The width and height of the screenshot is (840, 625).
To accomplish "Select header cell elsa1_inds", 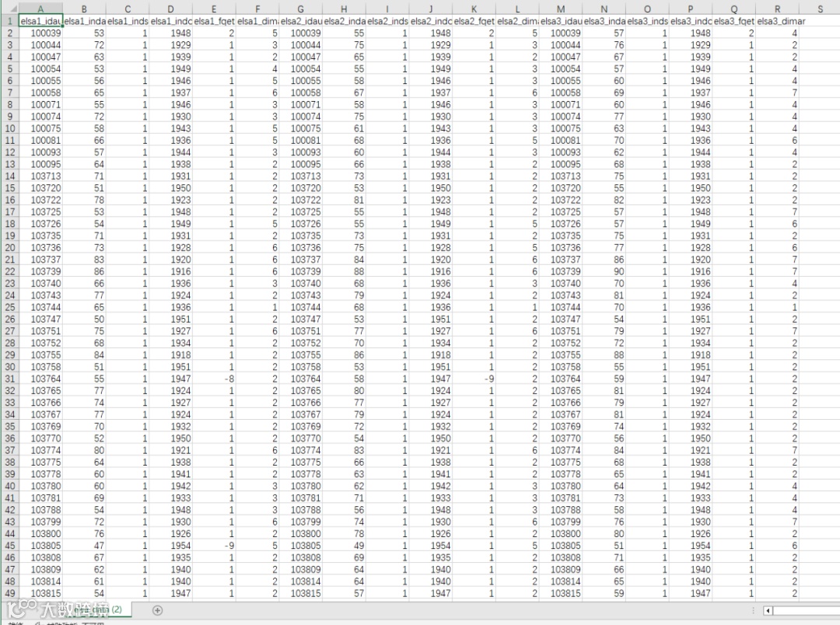I will pos(128,21).
